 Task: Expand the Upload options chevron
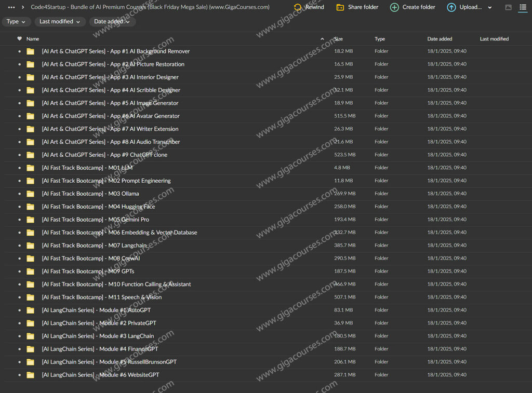pyautogui.click(x=490, y=8)
